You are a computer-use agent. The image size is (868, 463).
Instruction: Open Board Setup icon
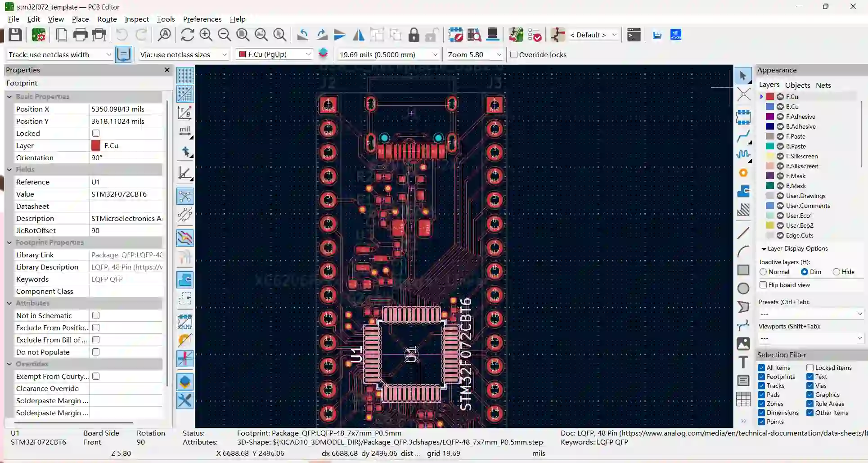39,35
